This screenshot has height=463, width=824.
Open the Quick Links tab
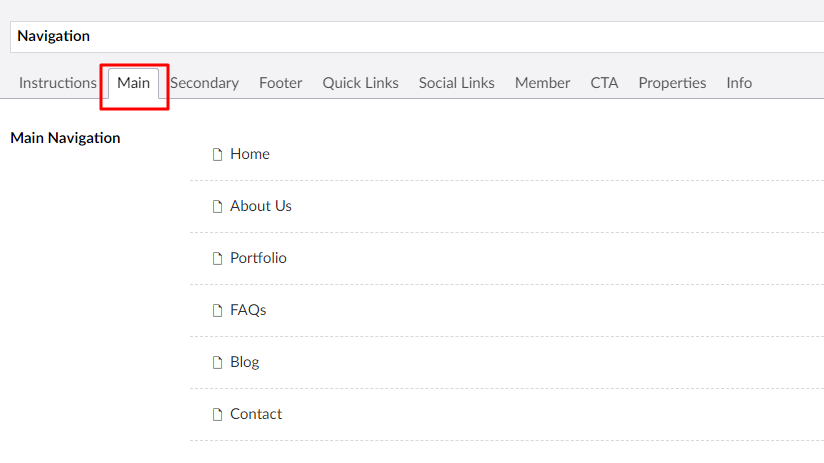[360, 83]
